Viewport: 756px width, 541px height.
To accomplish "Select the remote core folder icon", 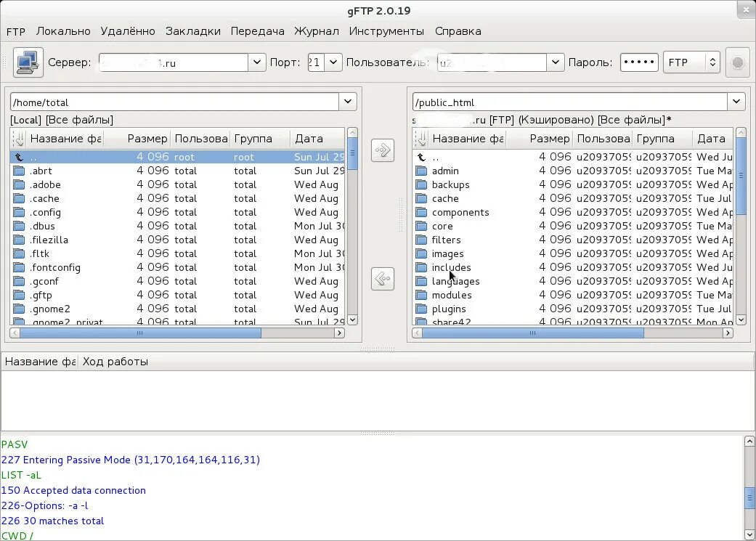I will (421, 226).
